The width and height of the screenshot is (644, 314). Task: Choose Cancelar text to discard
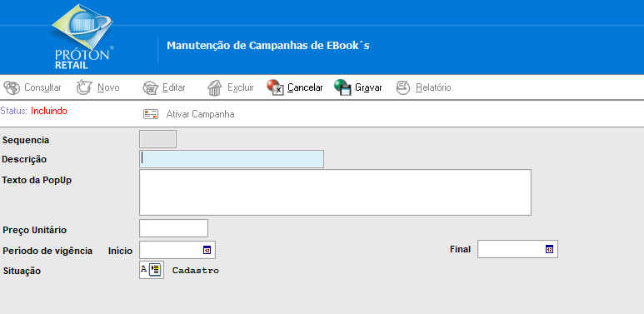click(305, 87)
